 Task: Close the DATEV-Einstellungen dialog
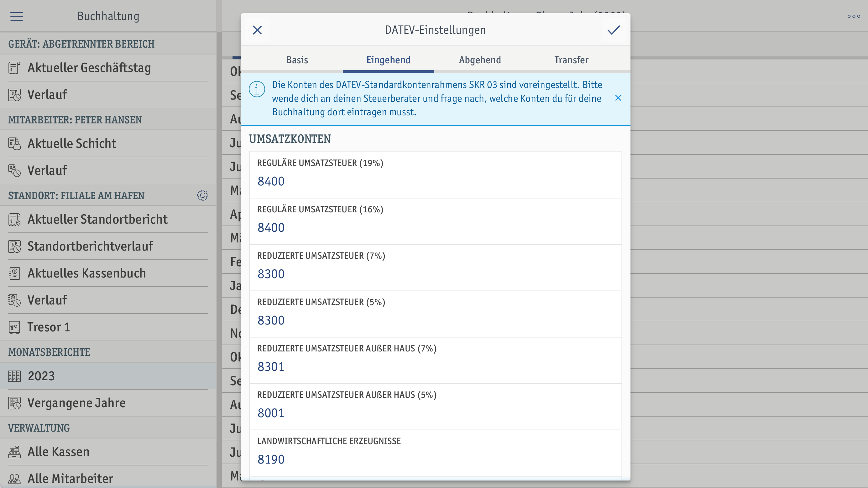pos(257,30)
